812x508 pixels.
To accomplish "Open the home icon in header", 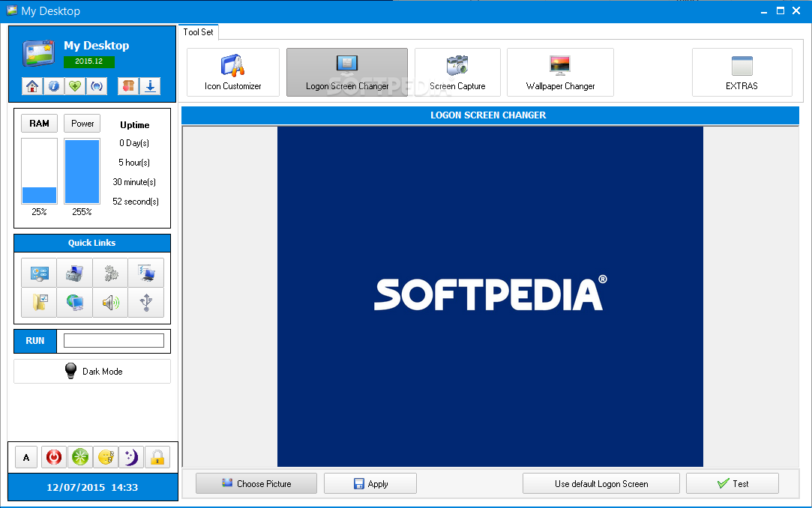I will point(32,86).
